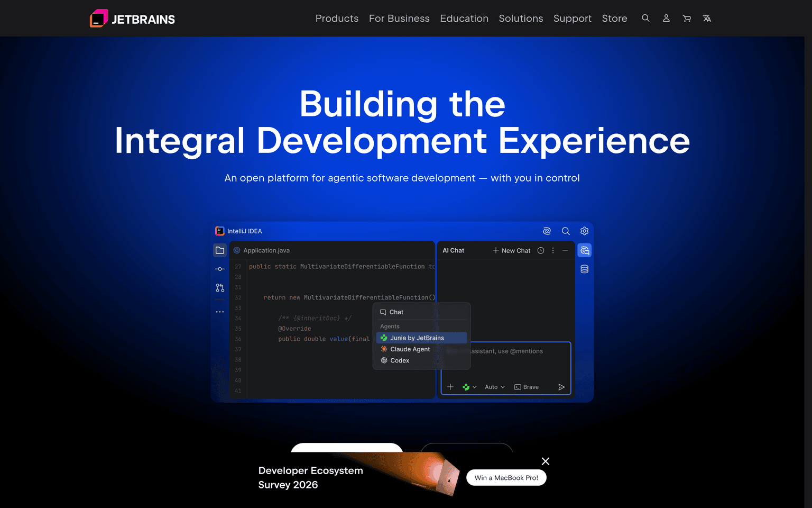Open the Solutions menu
The height and width of the screenshot is (508, 812).
[x=521, y=19]
